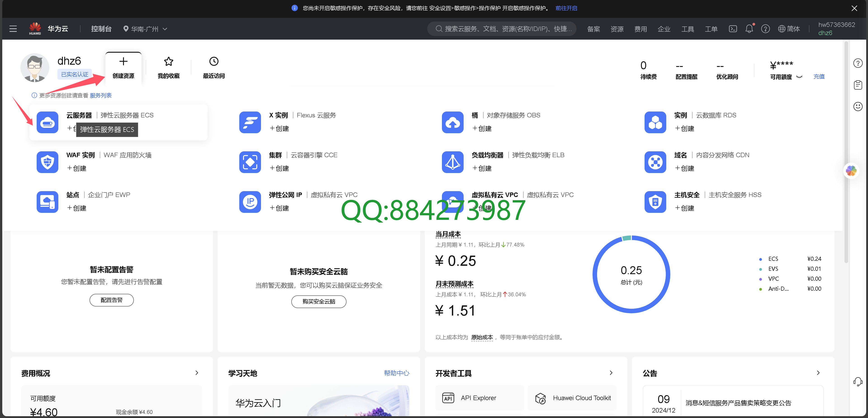This screenshot has height=418, width=868.
Task: Click the Flexus X 实例 icon
Action: [250, 122]
